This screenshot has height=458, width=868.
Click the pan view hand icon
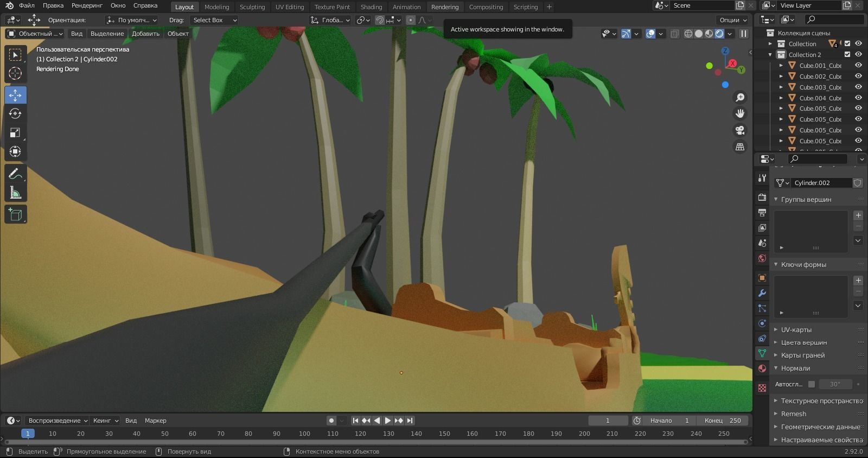pyautogui.click(x=740, y=113)
